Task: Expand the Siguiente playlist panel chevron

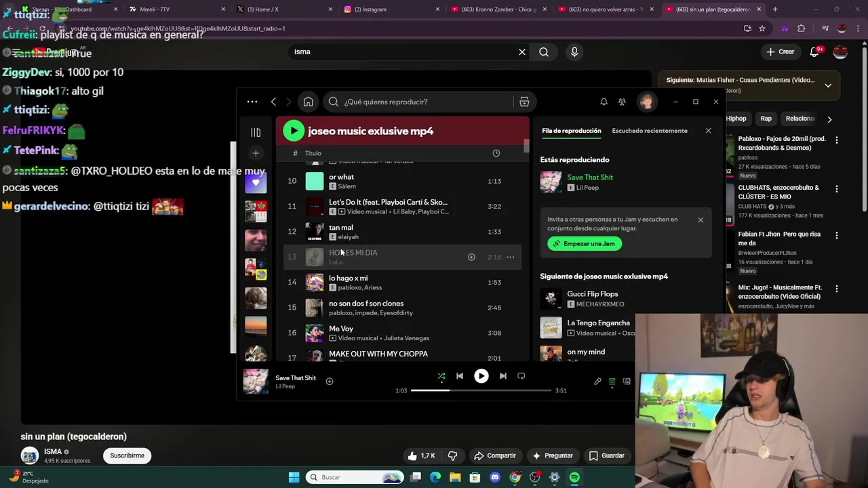Action: (x=828, y=85)
